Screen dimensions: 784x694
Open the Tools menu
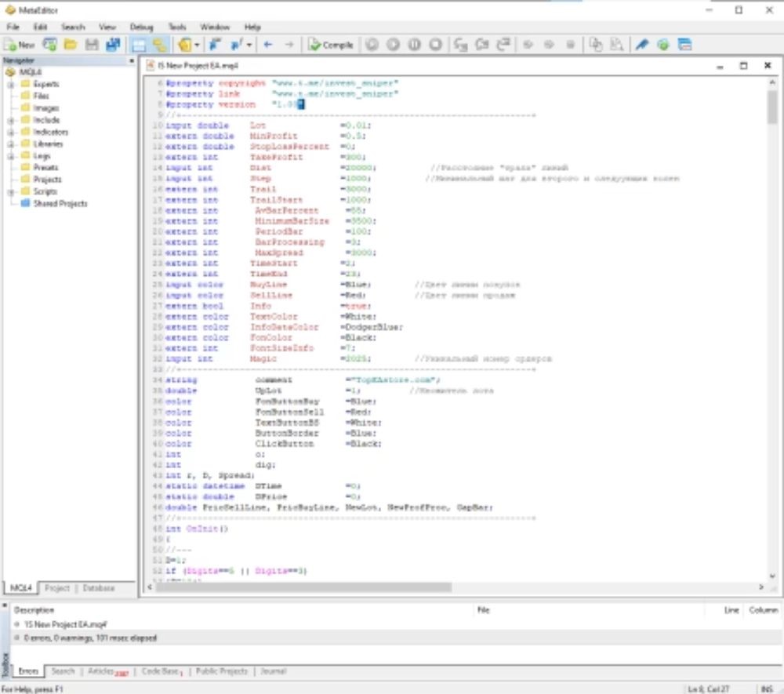pyautogui.click(x=177, y=27)
